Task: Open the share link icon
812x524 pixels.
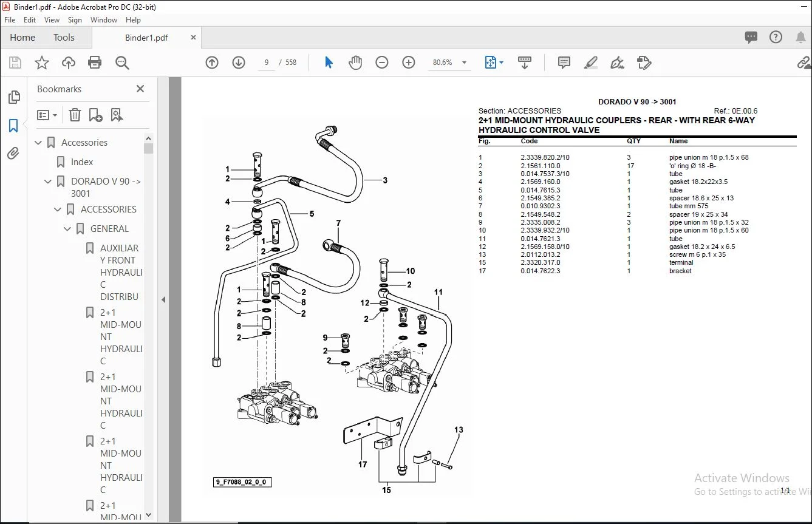Action: [804, 63]
